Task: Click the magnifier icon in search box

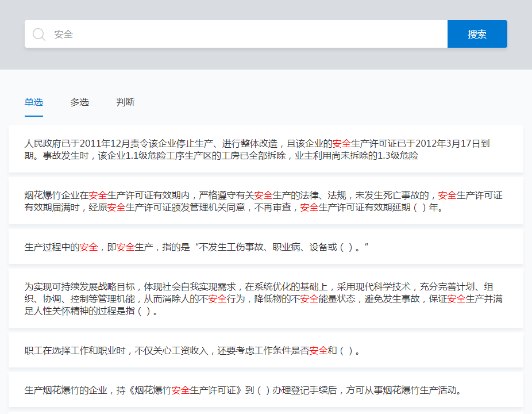Action: tap(38, 34)
